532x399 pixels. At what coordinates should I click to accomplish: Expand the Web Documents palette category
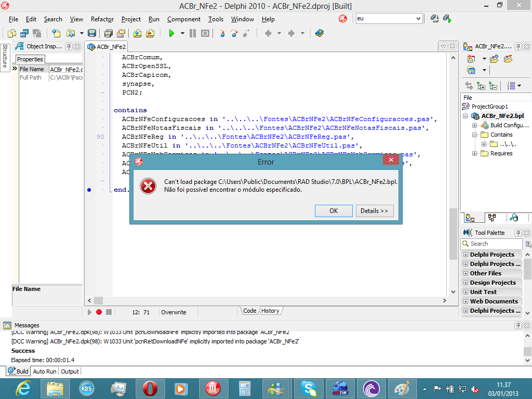(x=465, y=301)
